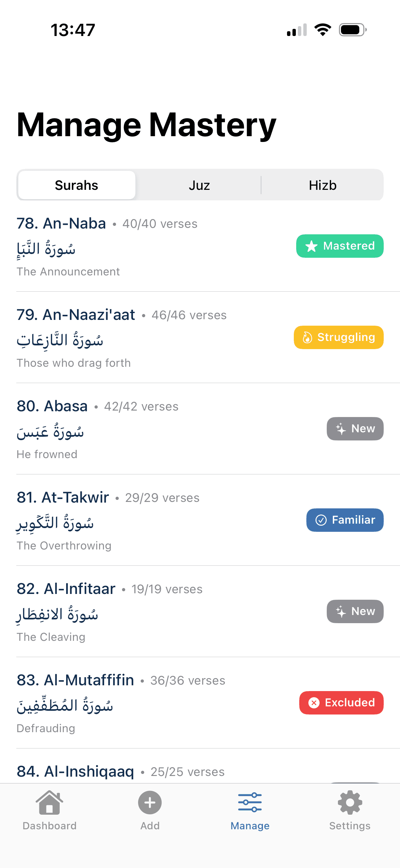Image resolution: width=400 pixels, height=868 pixels.
Task: Change Al-Infitaar's New mastery status
Action: (x=355, y=611)
